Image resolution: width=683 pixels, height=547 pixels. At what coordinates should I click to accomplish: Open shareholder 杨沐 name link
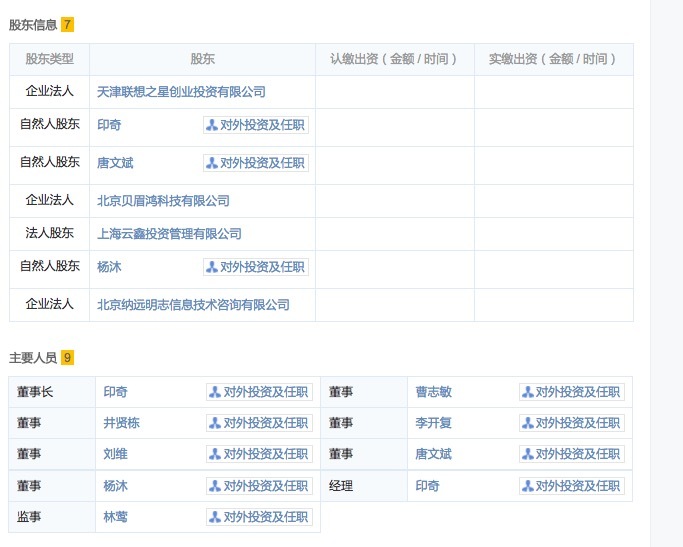pos(109,267)
